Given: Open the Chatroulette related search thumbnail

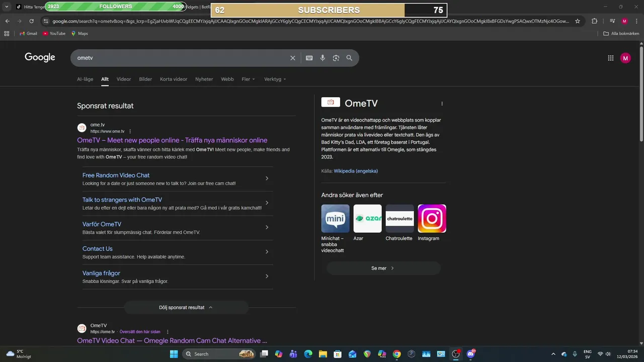Looking at the screenshot, I should pos(399,219).
